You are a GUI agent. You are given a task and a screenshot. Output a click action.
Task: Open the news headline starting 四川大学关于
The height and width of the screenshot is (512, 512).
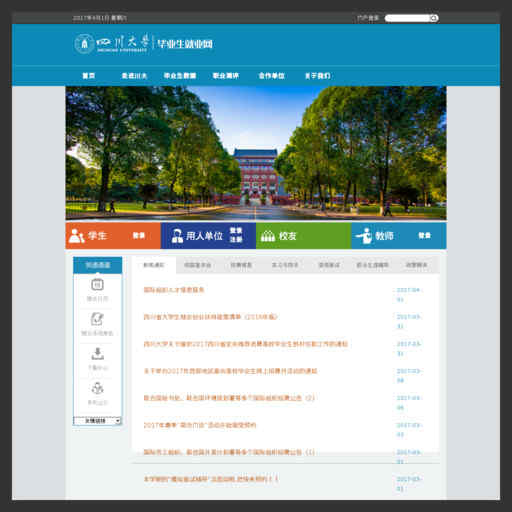click(246, 344)
